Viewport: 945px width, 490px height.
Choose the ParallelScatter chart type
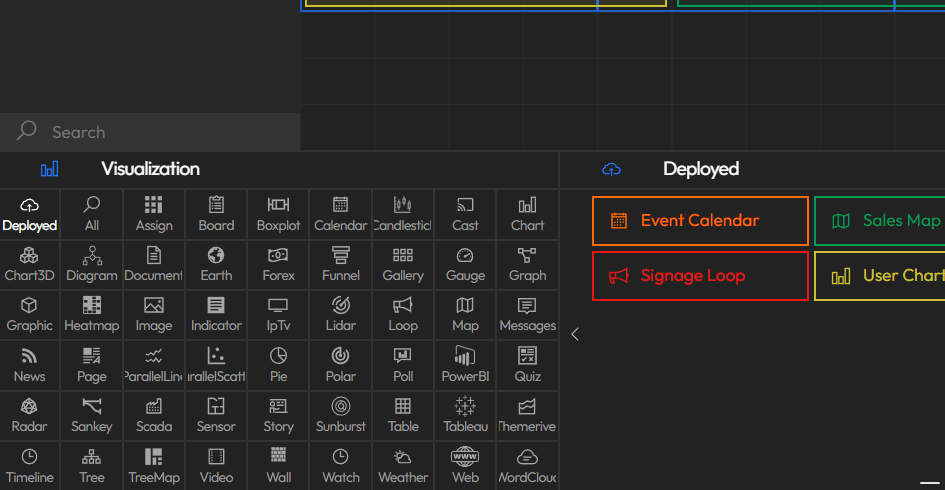tap(216, 365)
